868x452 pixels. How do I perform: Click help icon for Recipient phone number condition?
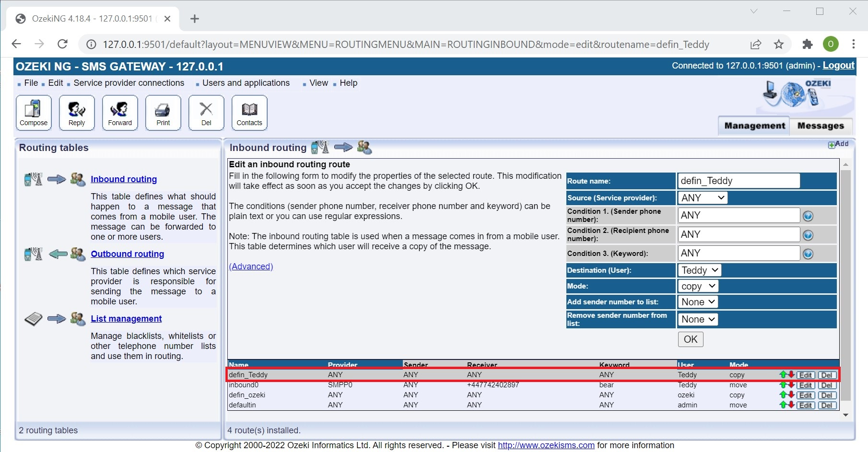[808, 235]
